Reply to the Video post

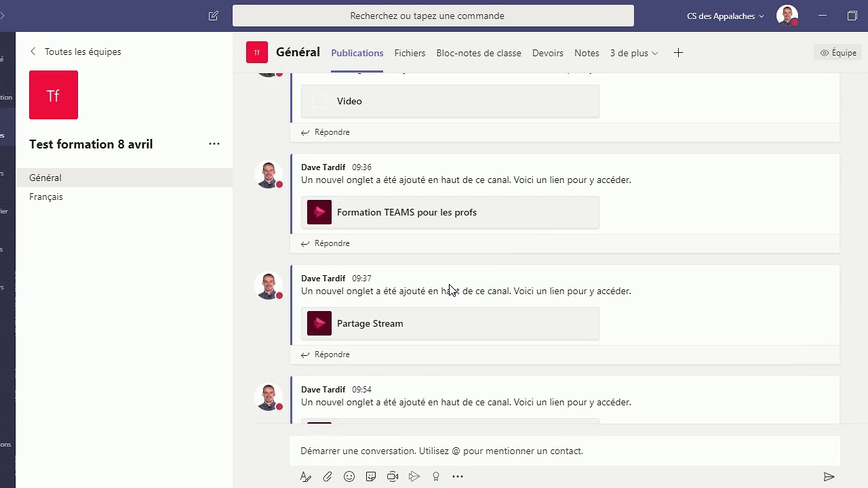[325, 132]
